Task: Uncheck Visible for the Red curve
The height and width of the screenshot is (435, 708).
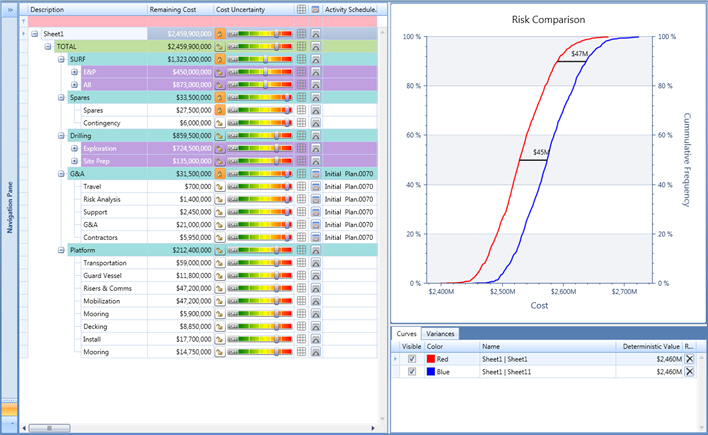Action: point(411,358)
